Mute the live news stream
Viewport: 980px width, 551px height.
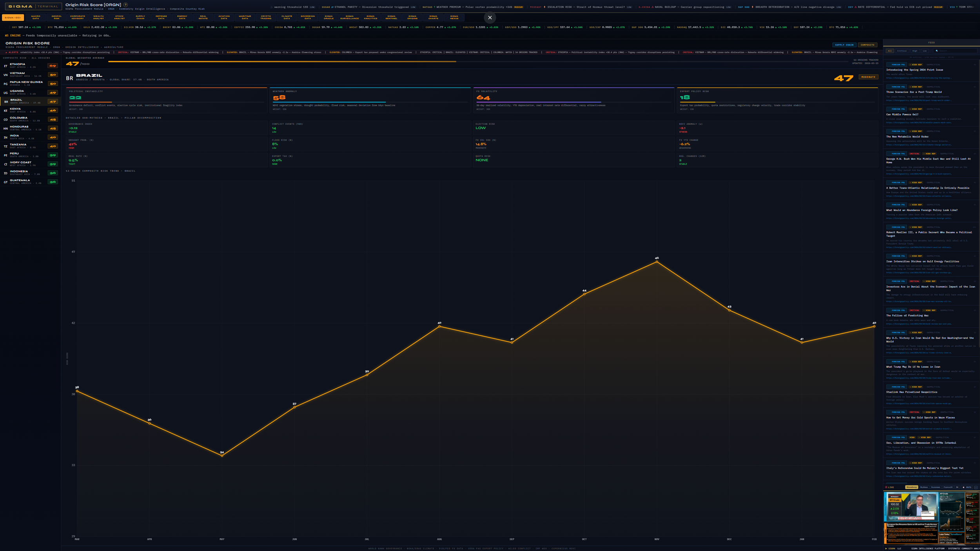(x=967, y=487)
